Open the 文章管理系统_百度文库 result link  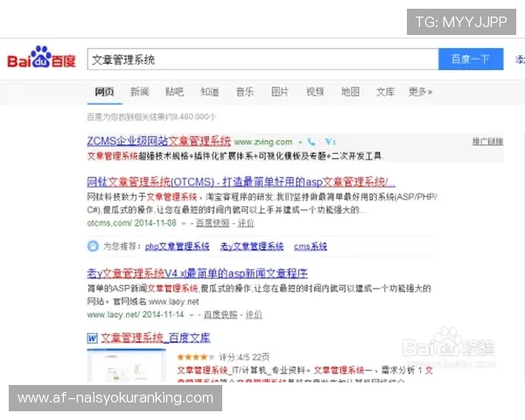pos(156,338)
